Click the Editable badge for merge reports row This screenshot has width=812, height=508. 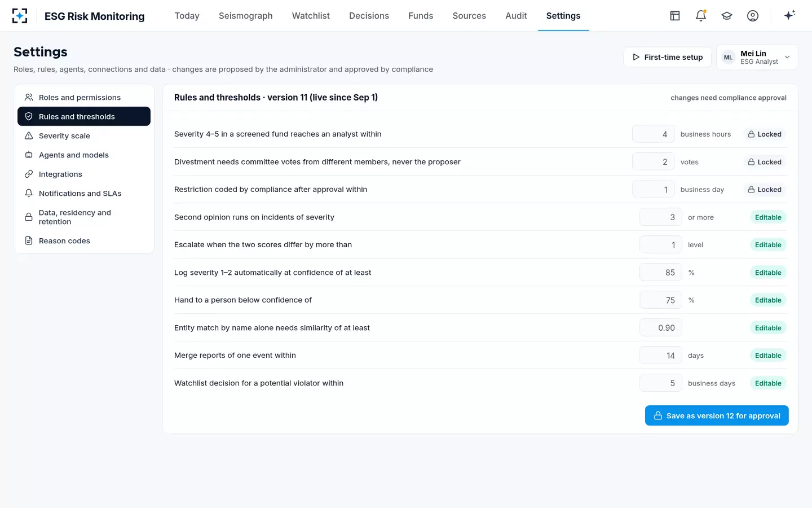(768, 356)
